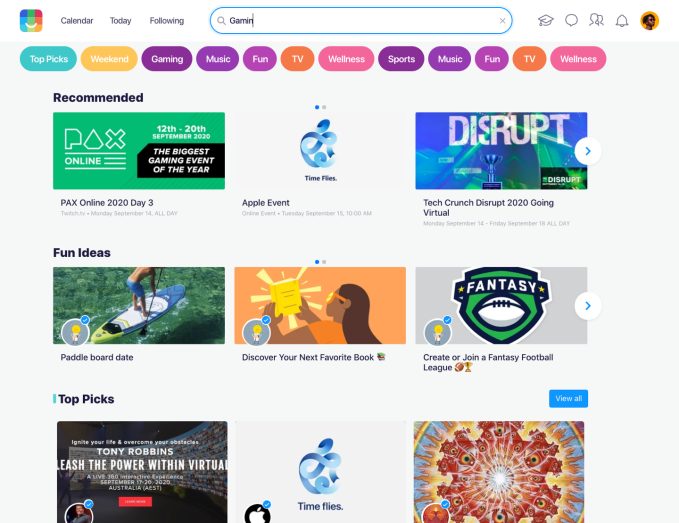The height and width of the screenshot is (523, 679).
Task: Open the Calendar tab
Action: pos(77,21)
